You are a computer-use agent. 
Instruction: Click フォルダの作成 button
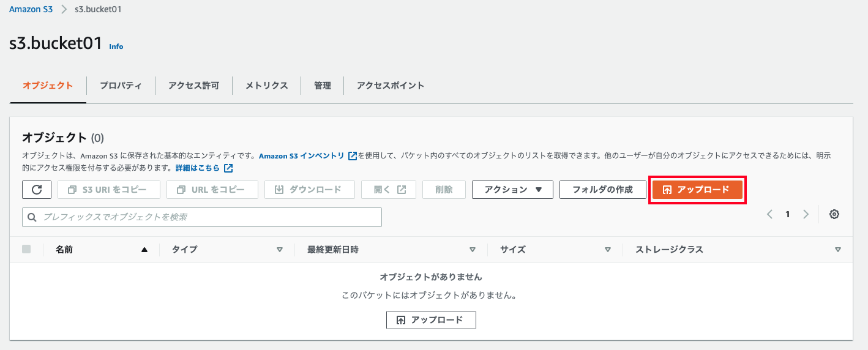pyautogui.click(x=602, y=190)
